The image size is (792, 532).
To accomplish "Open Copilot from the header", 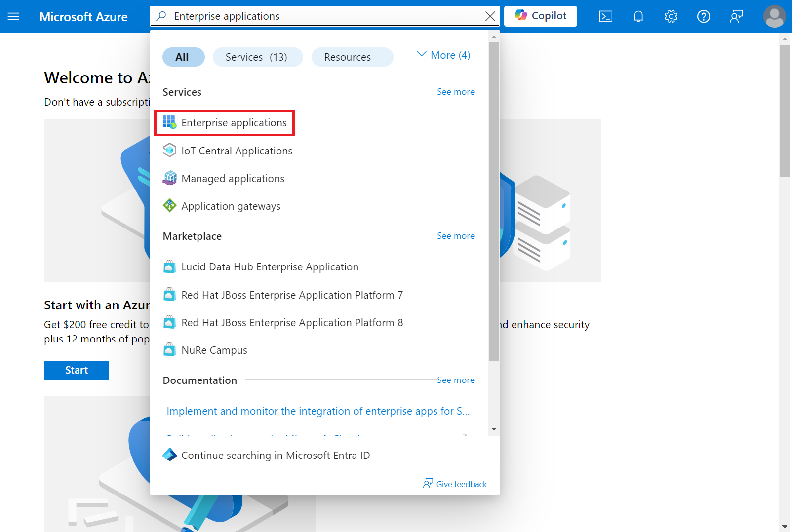I will 540,16.
